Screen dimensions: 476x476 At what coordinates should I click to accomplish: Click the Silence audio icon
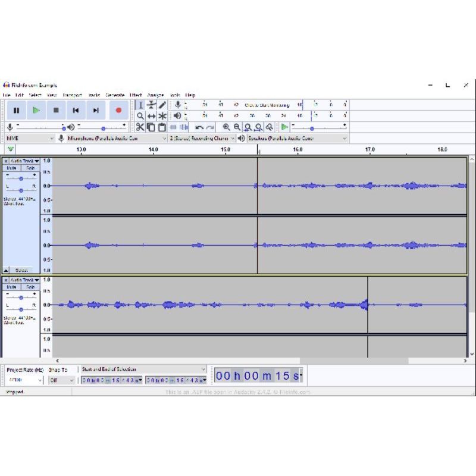pos(184,127)
